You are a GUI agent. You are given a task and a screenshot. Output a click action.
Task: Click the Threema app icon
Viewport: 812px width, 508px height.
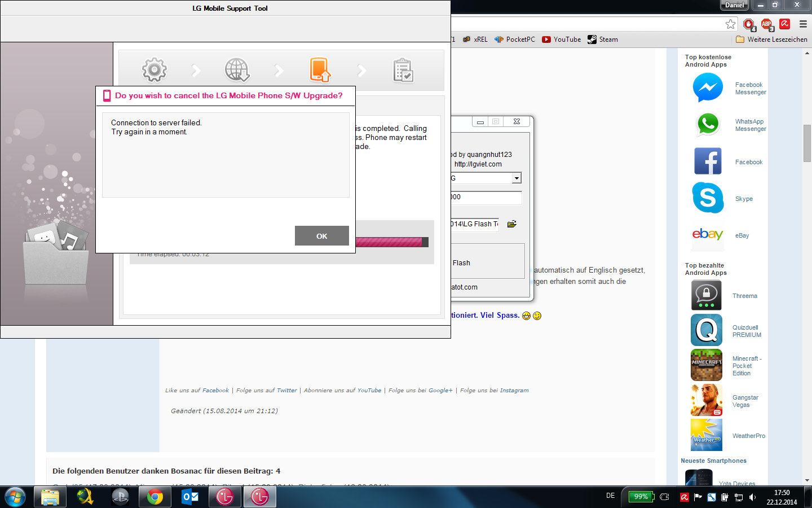pos(707,295)
